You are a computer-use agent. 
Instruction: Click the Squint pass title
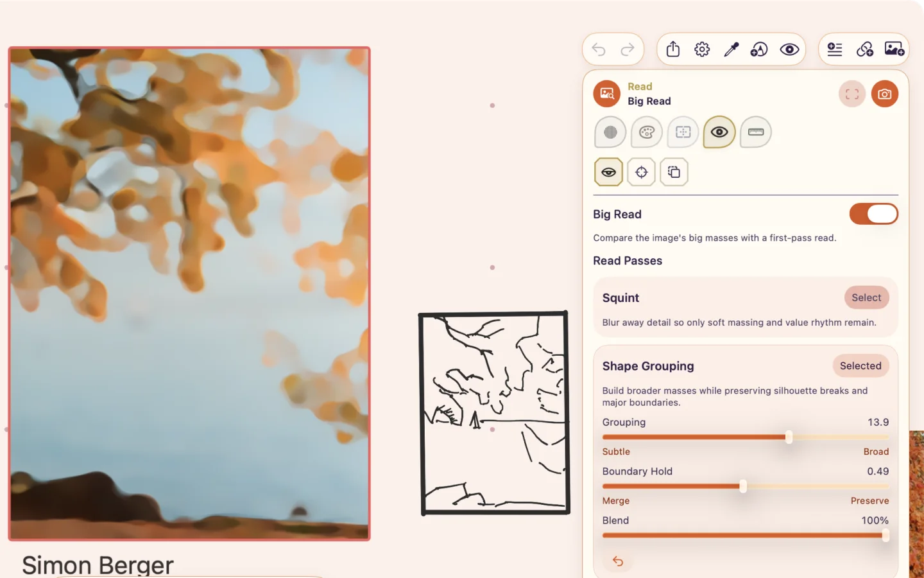click(x=620, y=298)
